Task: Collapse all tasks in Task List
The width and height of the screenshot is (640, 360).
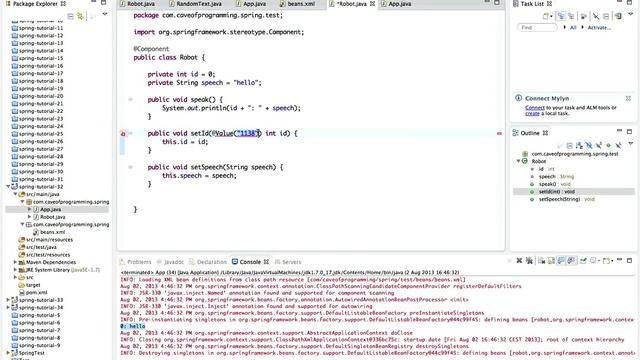Action: coord(606,16)
